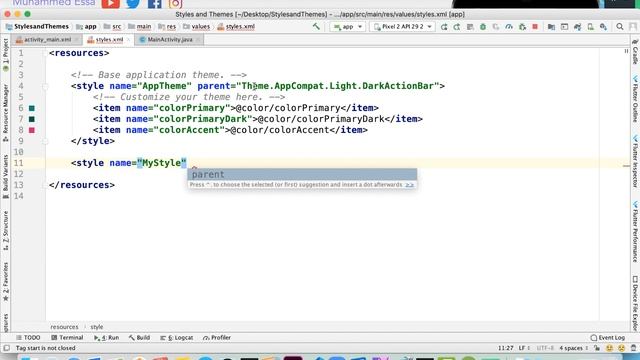Click the green Debug bug icon
This screenshot has height=360, width=640.
coord(483,27)
